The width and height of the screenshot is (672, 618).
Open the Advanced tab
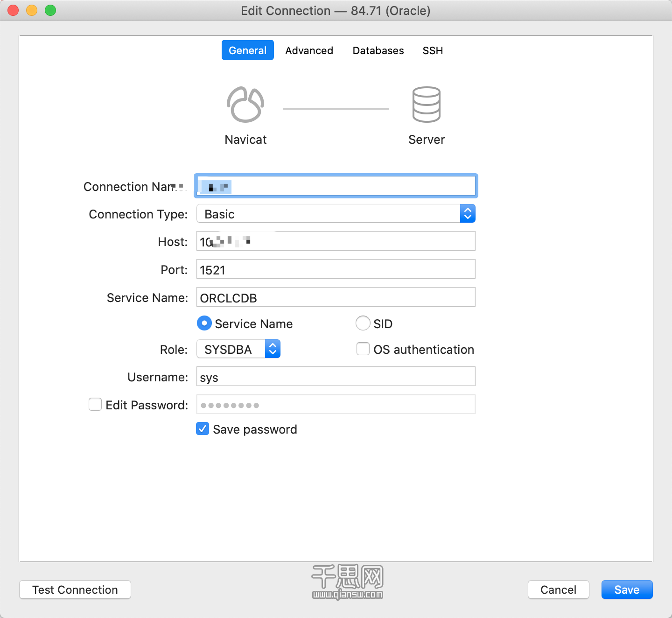pos(309,50)
